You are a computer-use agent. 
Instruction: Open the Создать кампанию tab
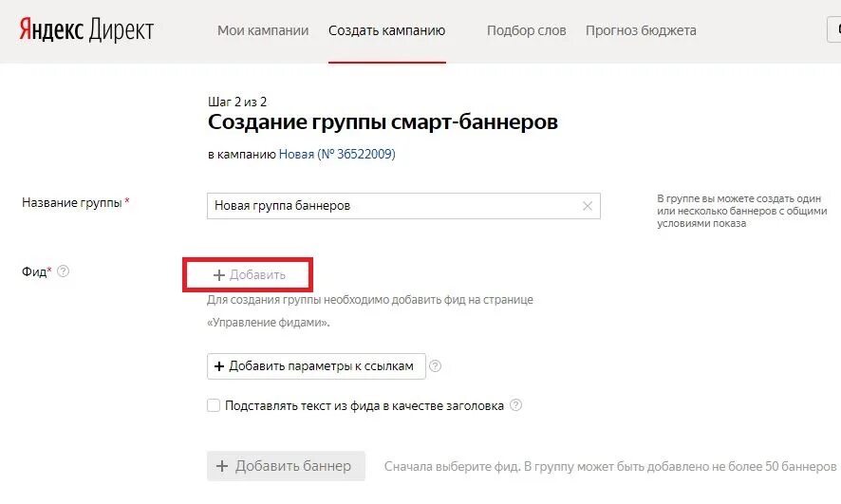point(386,30)
